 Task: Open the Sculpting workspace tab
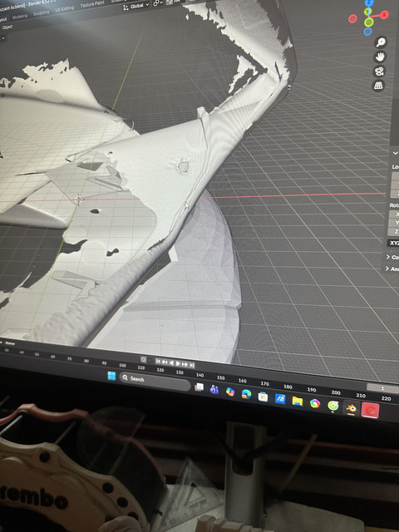coord(41,13)
